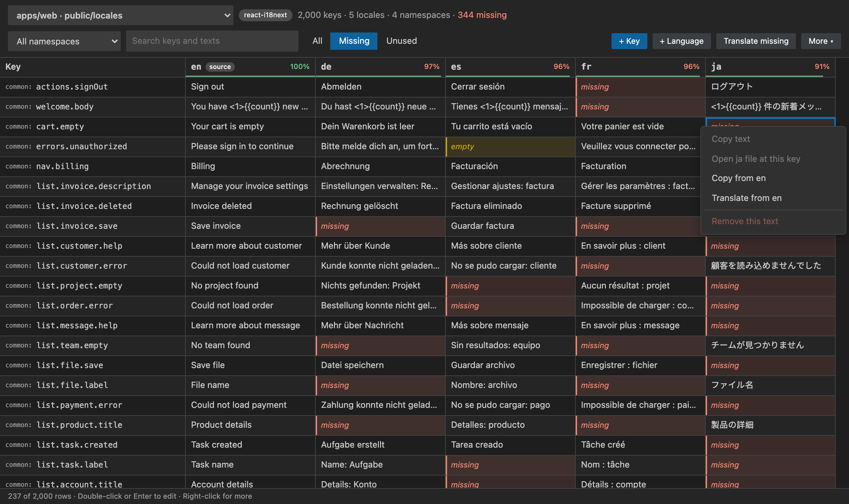Choose Copy from en in context menu
The width and height of the screenshot is (849, 504).
pos(773,178)
